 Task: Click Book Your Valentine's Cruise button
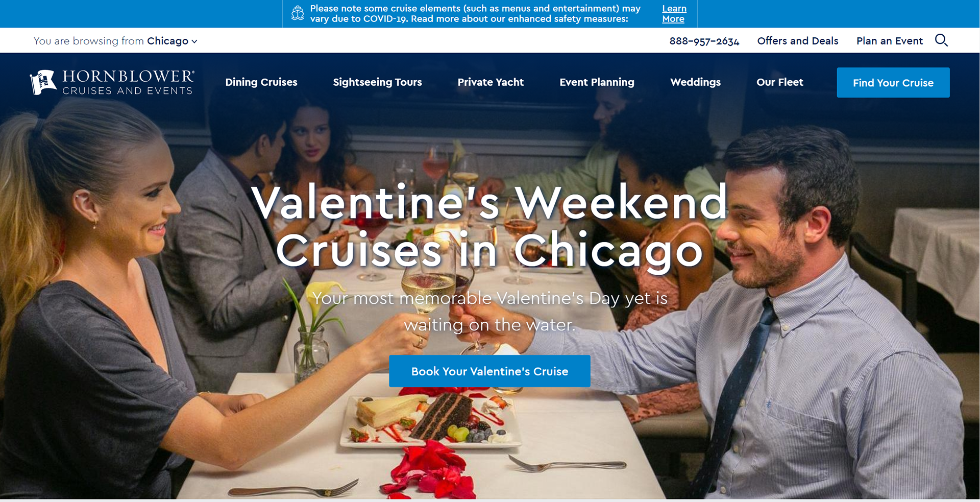(489, 371)
